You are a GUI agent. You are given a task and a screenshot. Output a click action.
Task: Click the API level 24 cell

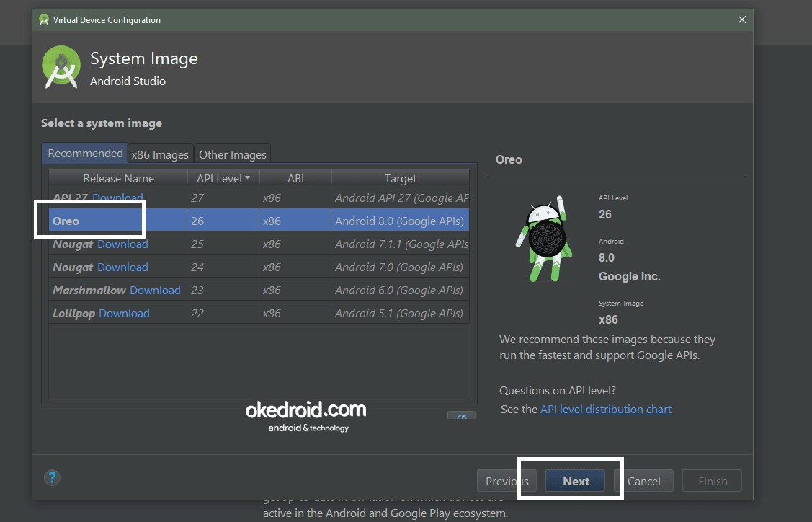tap(223, 267)
